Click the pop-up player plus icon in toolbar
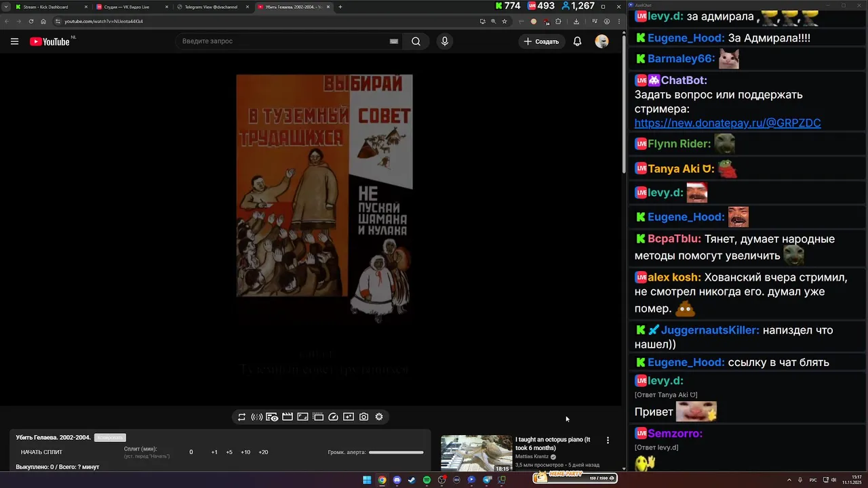This screenshot has width=868, height=488. click(349, 417)
